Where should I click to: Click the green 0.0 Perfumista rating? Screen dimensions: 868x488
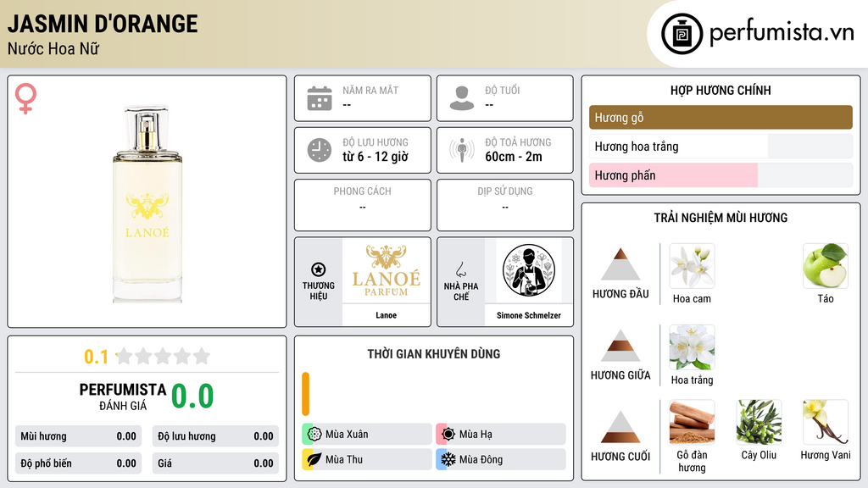pyautogui.click(x=192, y=396)
